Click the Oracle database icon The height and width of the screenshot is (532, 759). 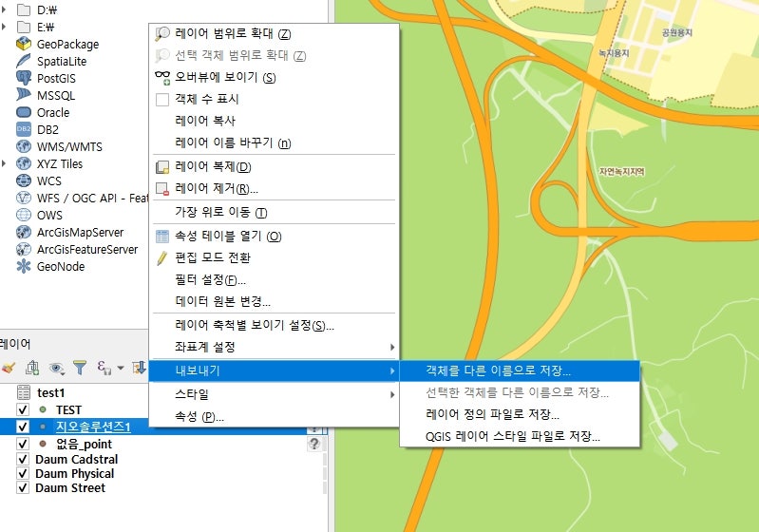point(23,112)
